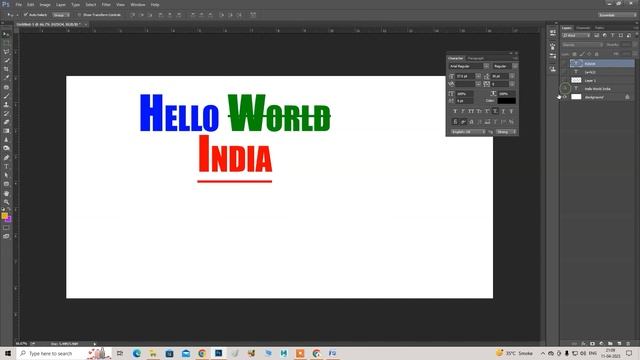
Task: Hide the Background layer eye icon
Action: click(565, 97)
